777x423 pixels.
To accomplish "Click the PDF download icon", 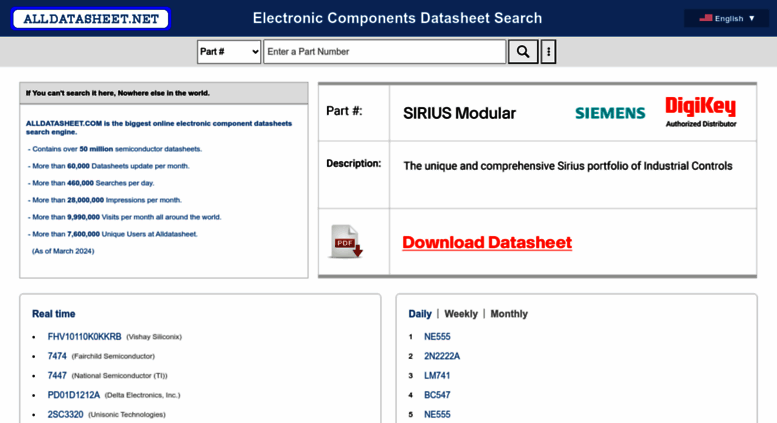I will point(345,242).
